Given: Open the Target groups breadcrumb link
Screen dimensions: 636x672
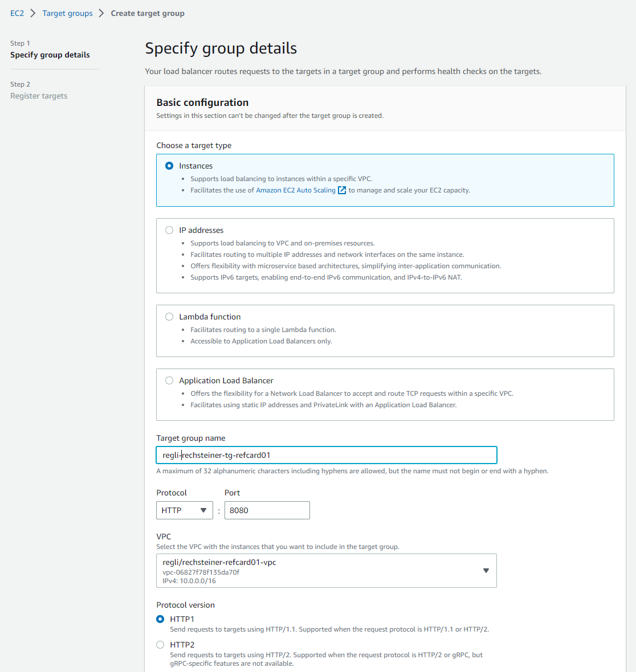Looking at the screenshot, I should [x=67, y=13].
